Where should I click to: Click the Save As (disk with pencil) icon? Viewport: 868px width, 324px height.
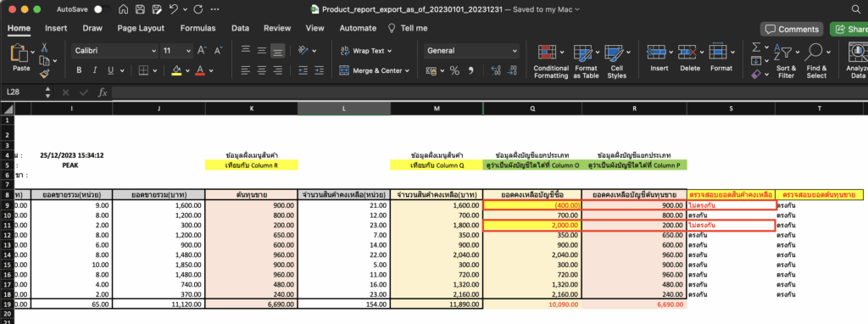coord(157,9)
